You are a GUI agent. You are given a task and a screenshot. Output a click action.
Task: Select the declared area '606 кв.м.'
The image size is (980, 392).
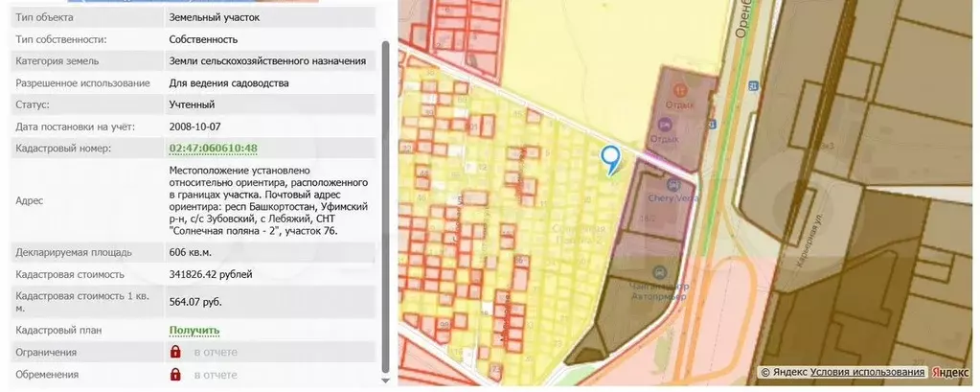coord(191,253)
